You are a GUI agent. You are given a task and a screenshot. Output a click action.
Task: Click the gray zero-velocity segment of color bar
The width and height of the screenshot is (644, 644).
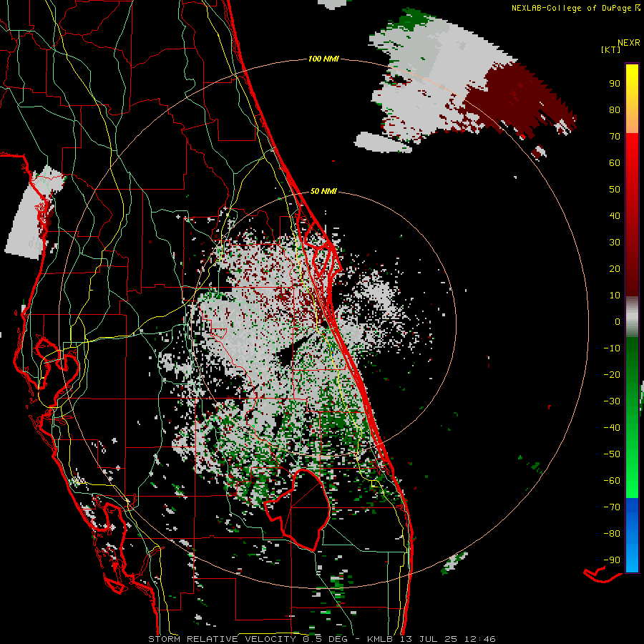632,317
